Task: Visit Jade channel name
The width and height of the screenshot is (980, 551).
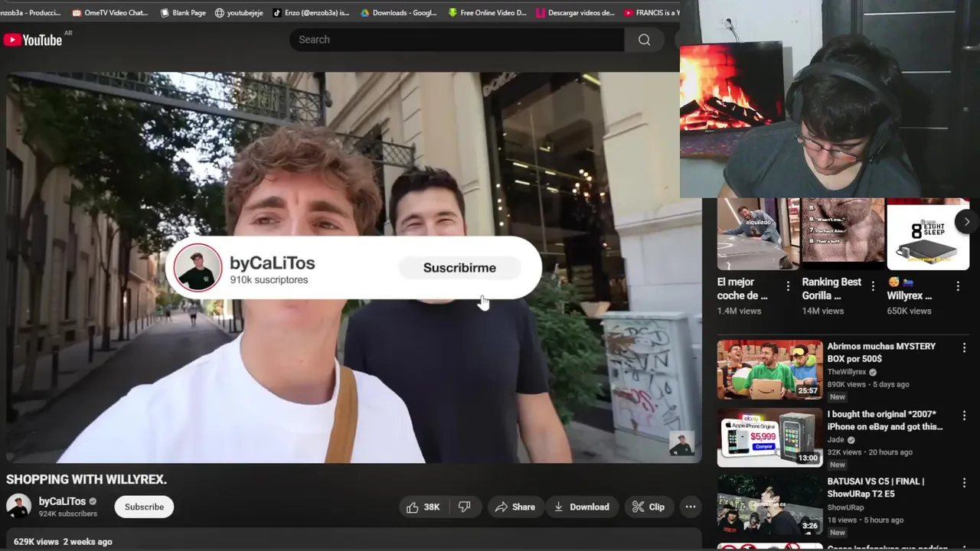Action: (x=835, y=440)
